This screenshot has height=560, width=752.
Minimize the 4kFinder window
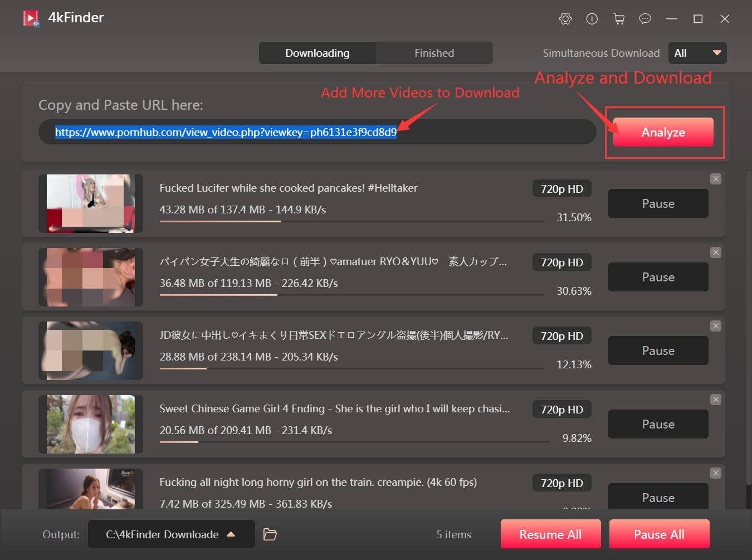point(672,19)
